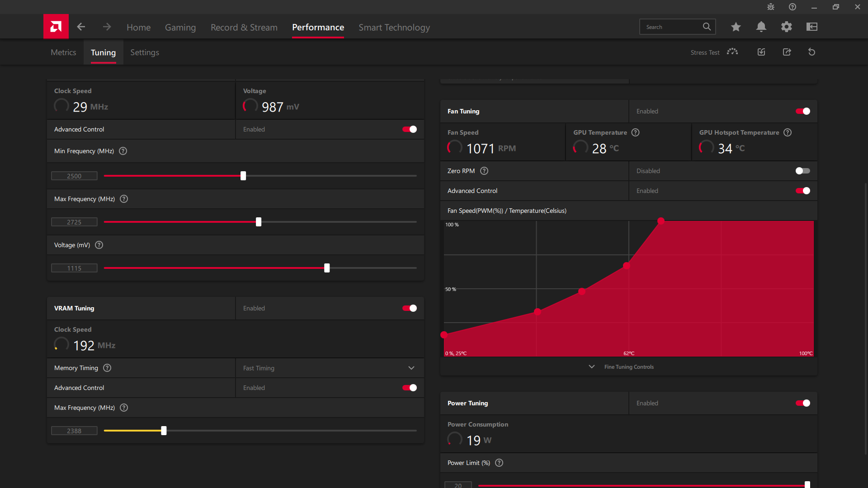Image resolution: width=868 pixels, height=488 pixels.
Task: Click VRAM Max Frequency slider handle
Action: [164, 431]
